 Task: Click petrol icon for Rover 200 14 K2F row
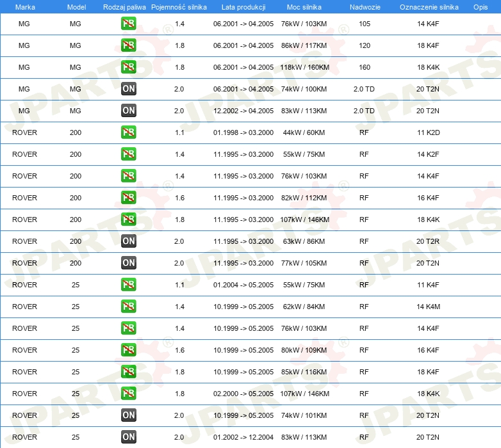pyautogui.click(x=128, y=154)
